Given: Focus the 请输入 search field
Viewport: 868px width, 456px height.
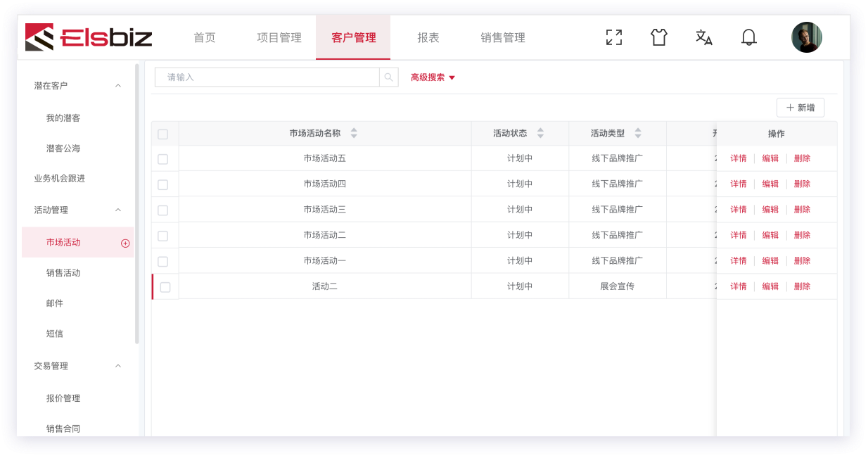Looking at the screenshot, I should pyautogui.click(x=267, y=77).
